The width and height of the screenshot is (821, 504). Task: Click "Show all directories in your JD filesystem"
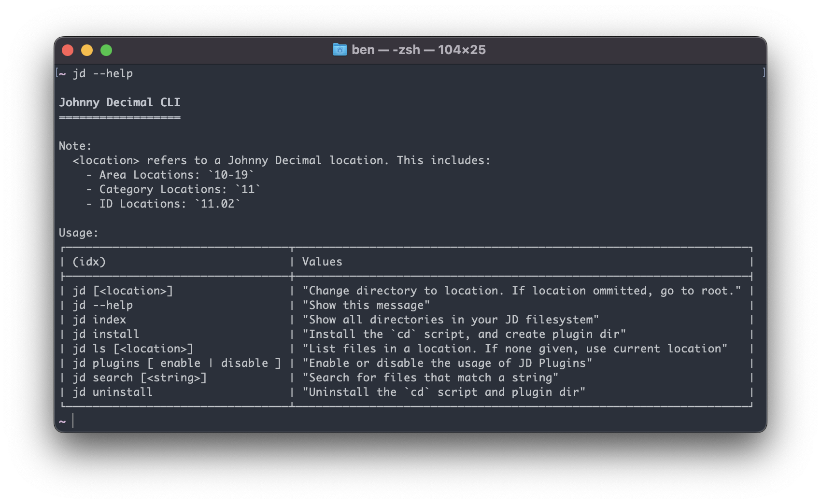tap(451, 320)
